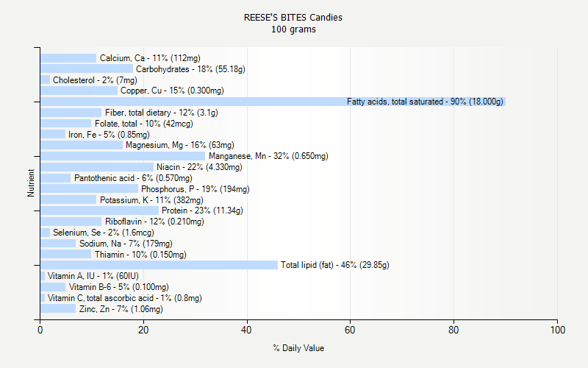This screenshot has height=368, width=588.
Task: Click the Copper bar
Action: [x=79, y=91]
